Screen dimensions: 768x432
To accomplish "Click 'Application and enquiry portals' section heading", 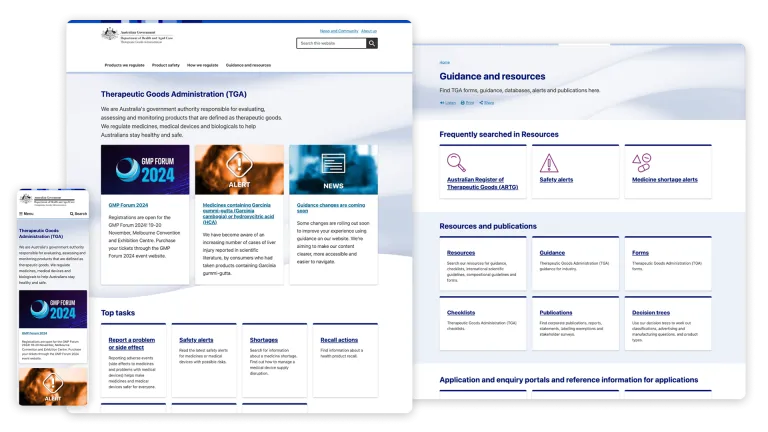I will pos(569,380).
